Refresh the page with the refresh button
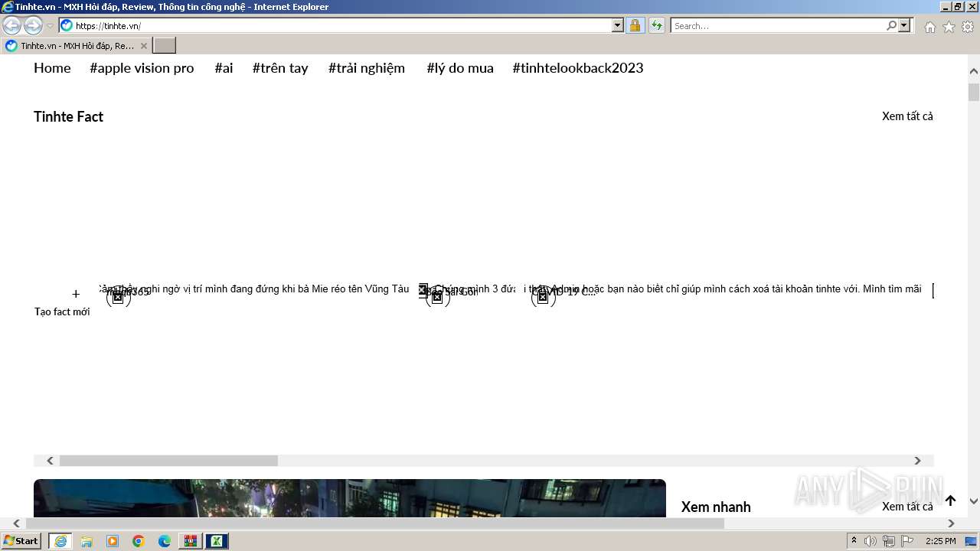The height and width of the screenshot is (551, 980). click(657, 26)
